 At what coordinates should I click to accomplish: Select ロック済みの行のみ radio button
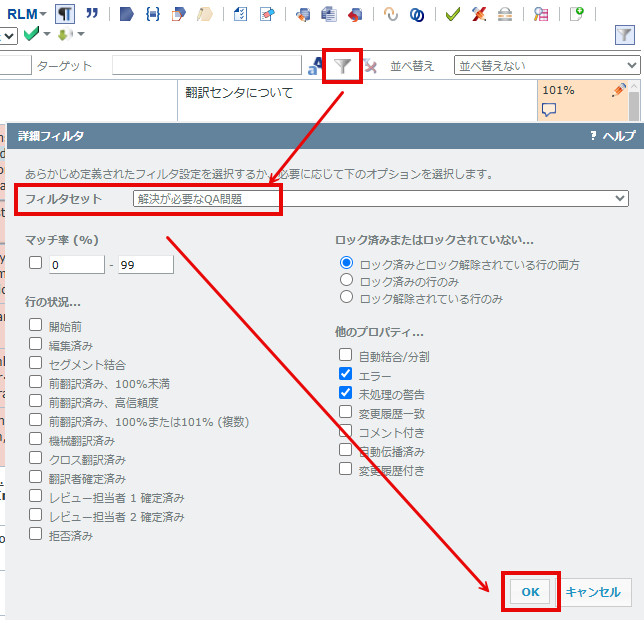tap(346, 281)
